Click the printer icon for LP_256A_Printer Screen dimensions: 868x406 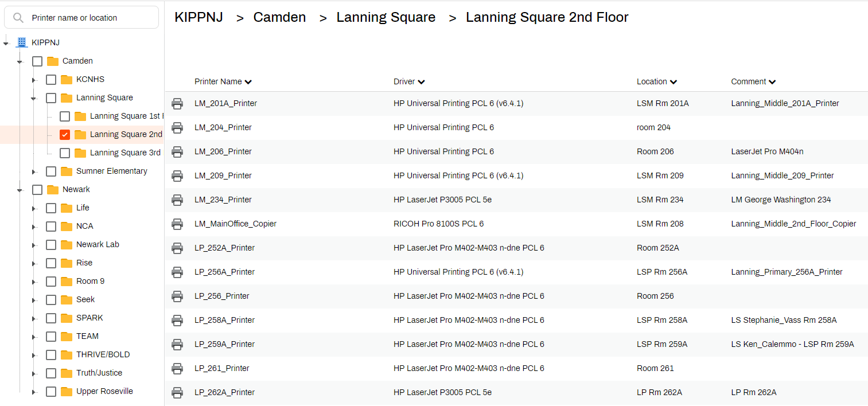(x=177, y=272)
